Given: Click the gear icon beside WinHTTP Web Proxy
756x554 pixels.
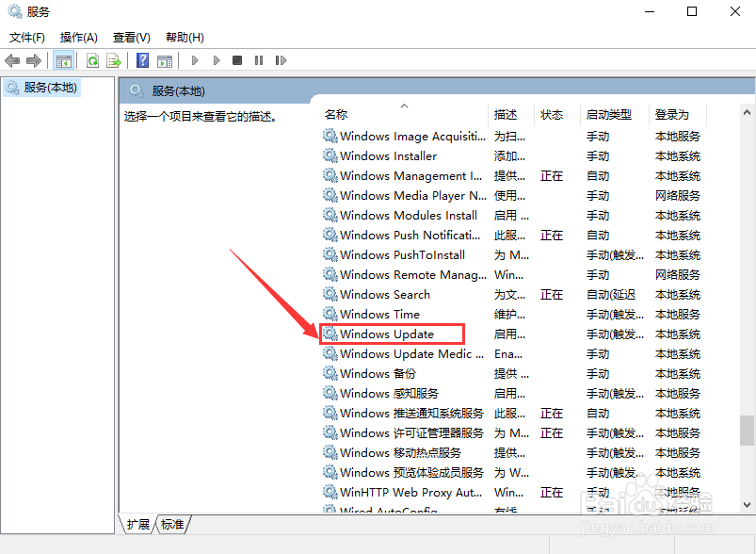Looking at the screenshot, I should point(330,492).
